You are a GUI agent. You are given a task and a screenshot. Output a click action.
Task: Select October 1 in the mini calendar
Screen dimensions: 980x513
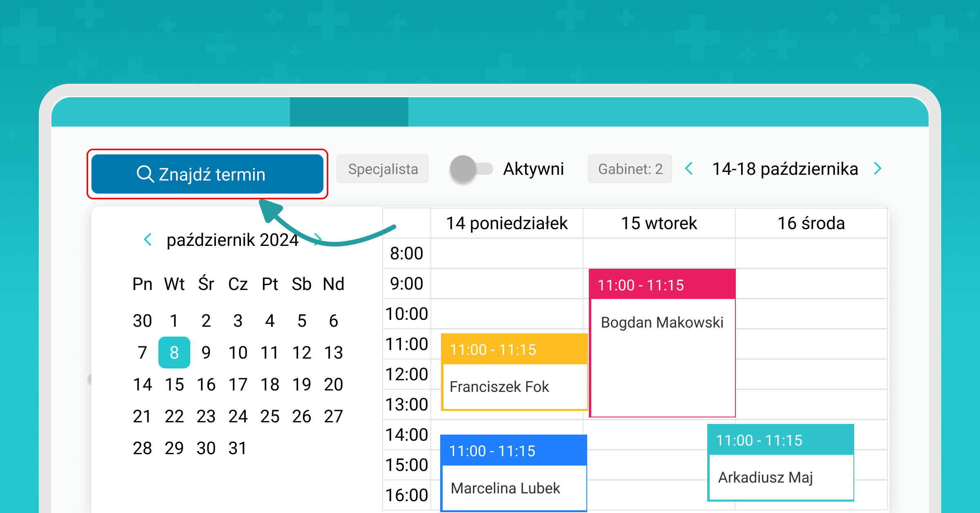pyautogui.click(x=174, y=321)
